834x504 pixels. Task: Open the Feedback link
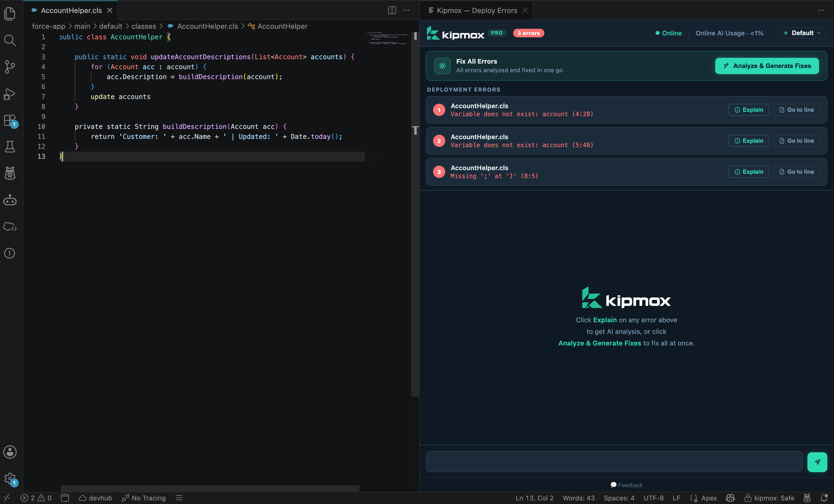tap(627, 485)
